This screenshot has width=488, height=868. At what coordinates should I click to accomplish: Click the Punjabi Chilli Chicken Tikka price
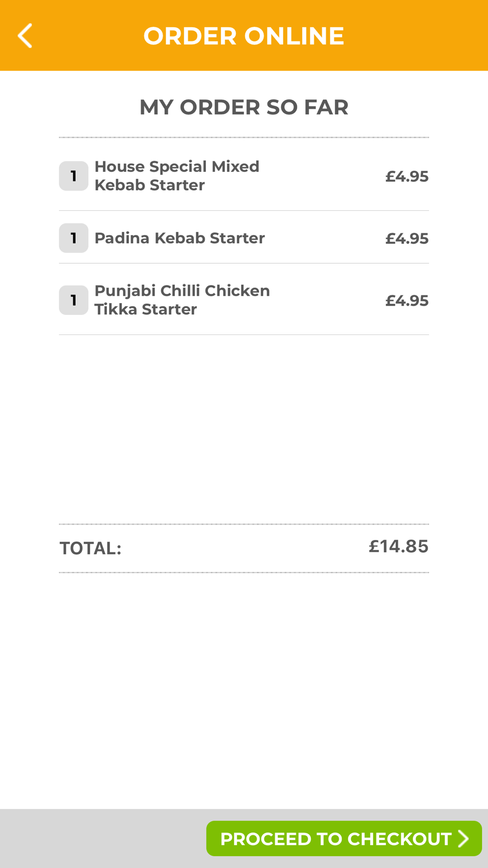pos(407,300)
